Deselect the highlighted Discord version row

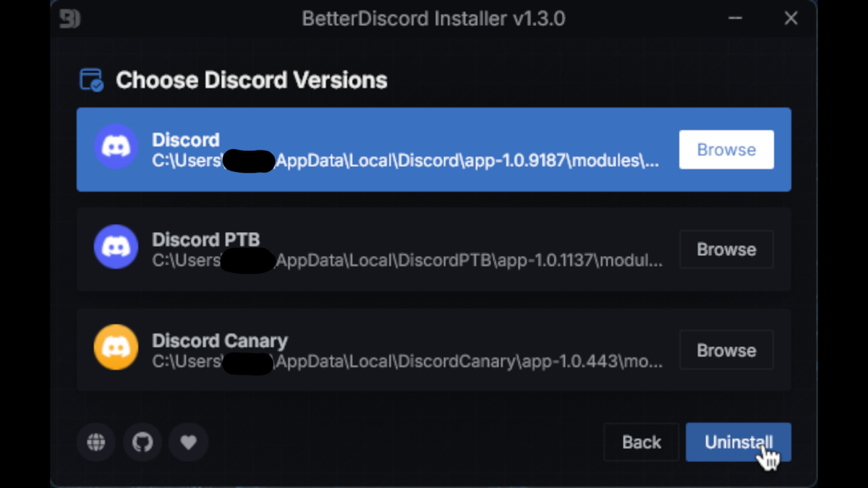click(x=433, y=150)
